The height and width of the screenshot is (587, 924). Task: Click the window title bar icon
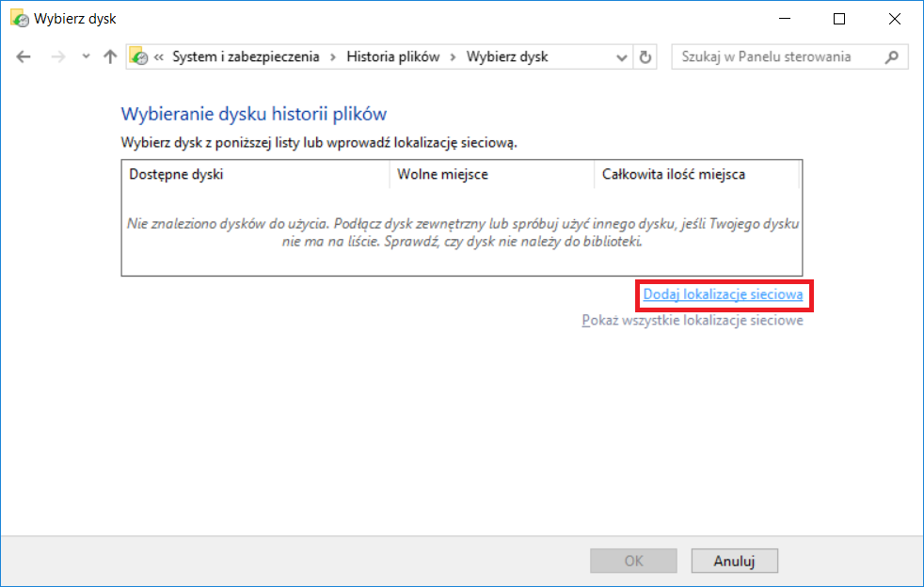[x=20, y=18]
